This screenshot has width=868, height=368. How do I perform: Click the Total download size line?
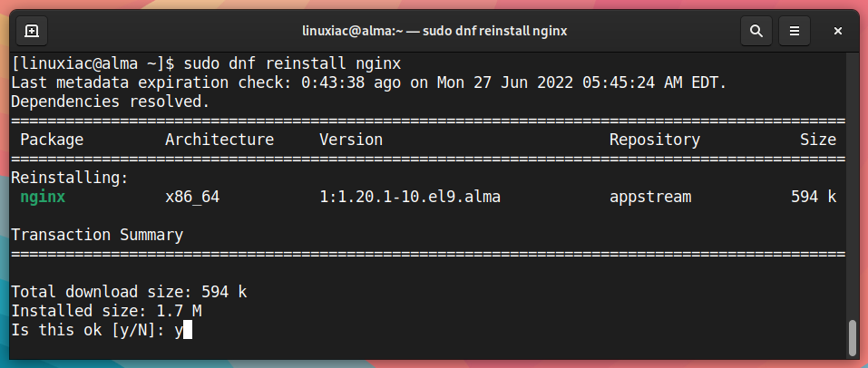tap(129, 292)
